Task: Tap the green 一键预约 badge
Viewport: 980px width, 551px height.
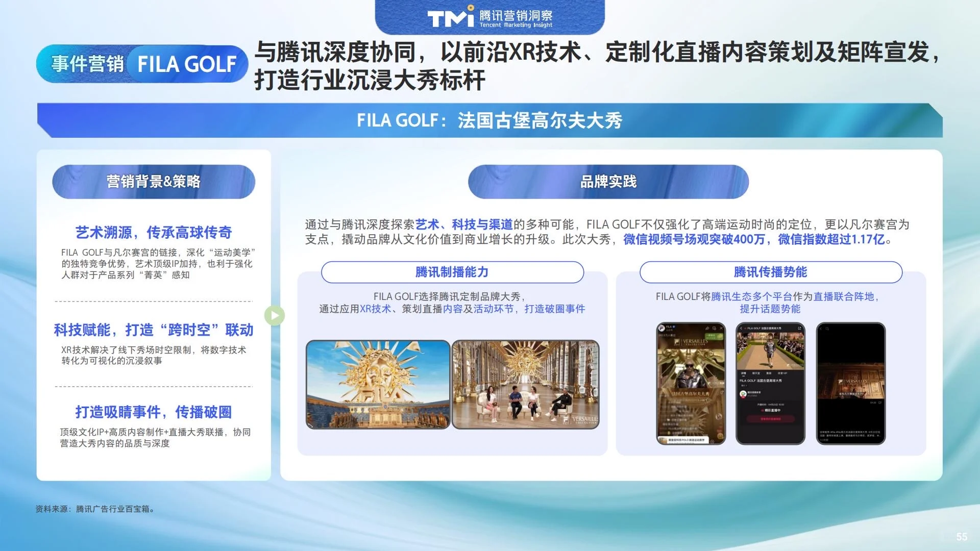Action: pos(716,337)
